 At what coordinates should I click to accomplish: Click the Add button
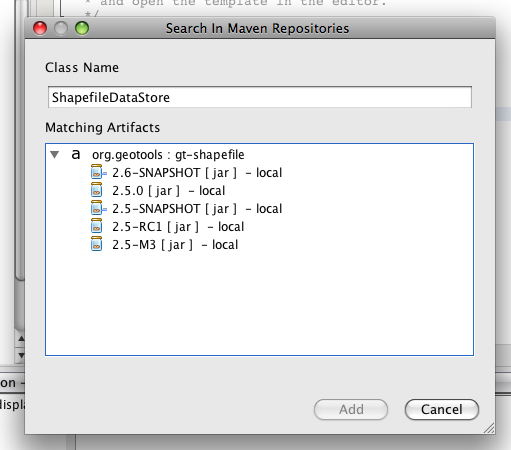click(351, 409)
